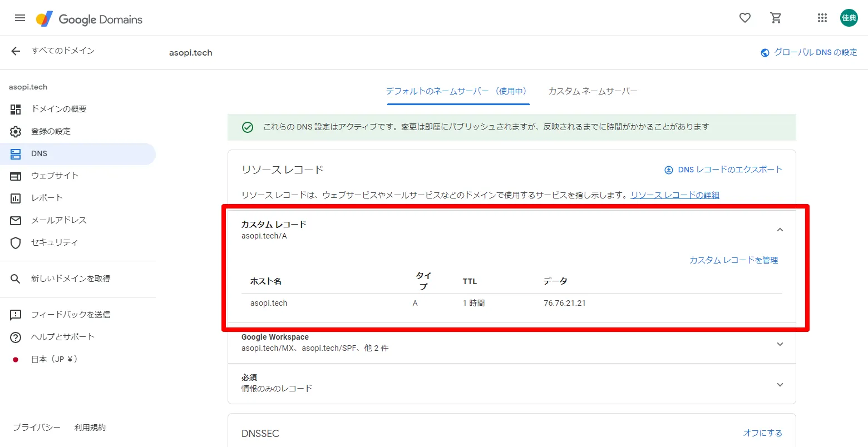The width and height of the screenshot is (868, 447).
Task: Open the Google apps grid
Action: (822, 17)
